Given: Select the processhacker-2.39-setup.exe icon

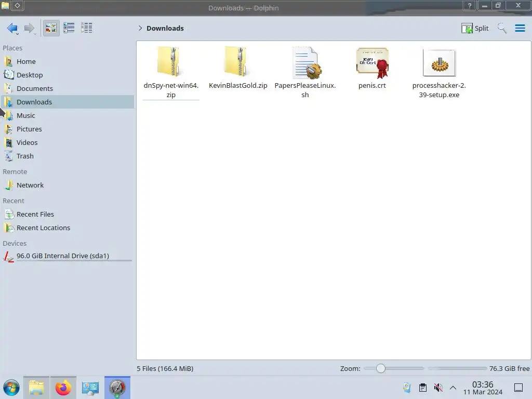Looking at the screenshot, I should click(440, 63).
